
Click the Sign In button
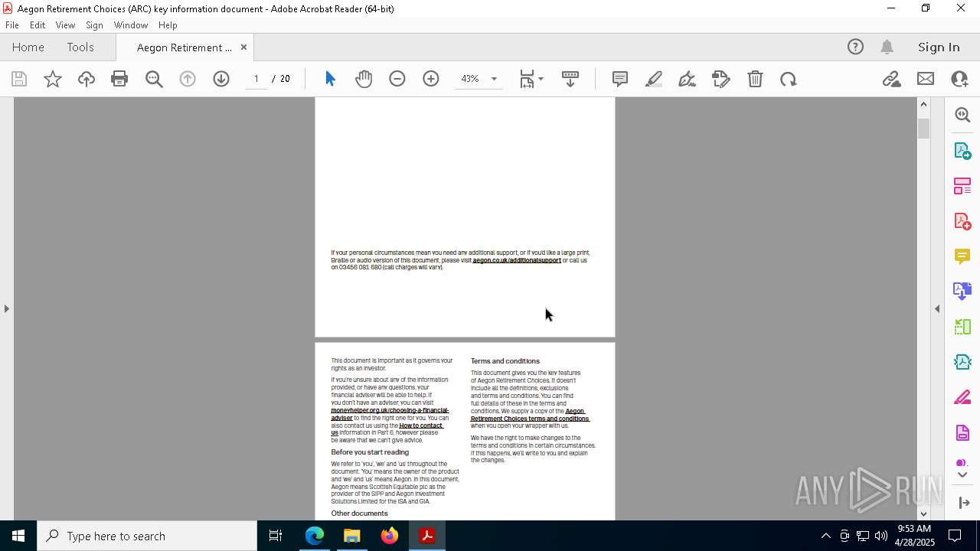(939, 47)
